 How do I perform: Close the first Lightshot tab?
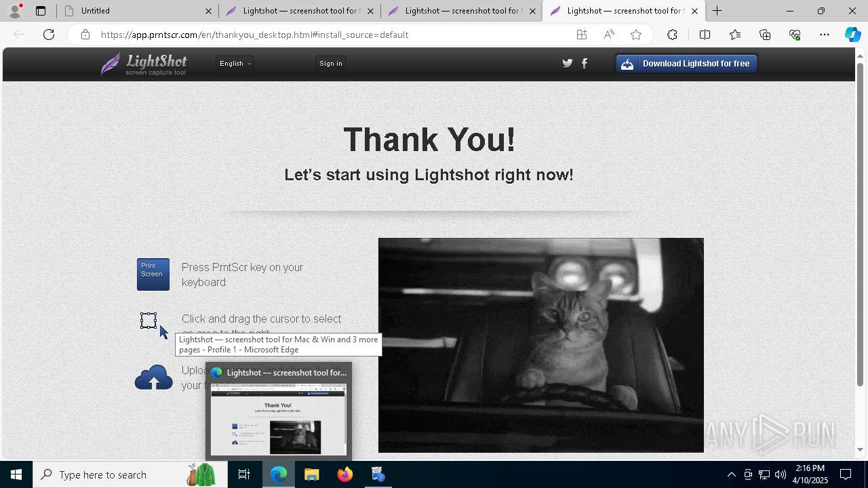[x=370, y=11]
